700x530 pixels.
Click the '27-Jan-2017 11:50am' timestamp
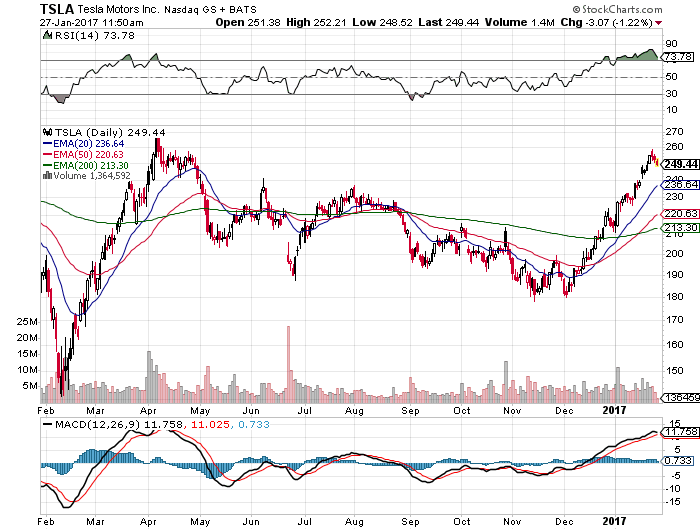(92, 22)
